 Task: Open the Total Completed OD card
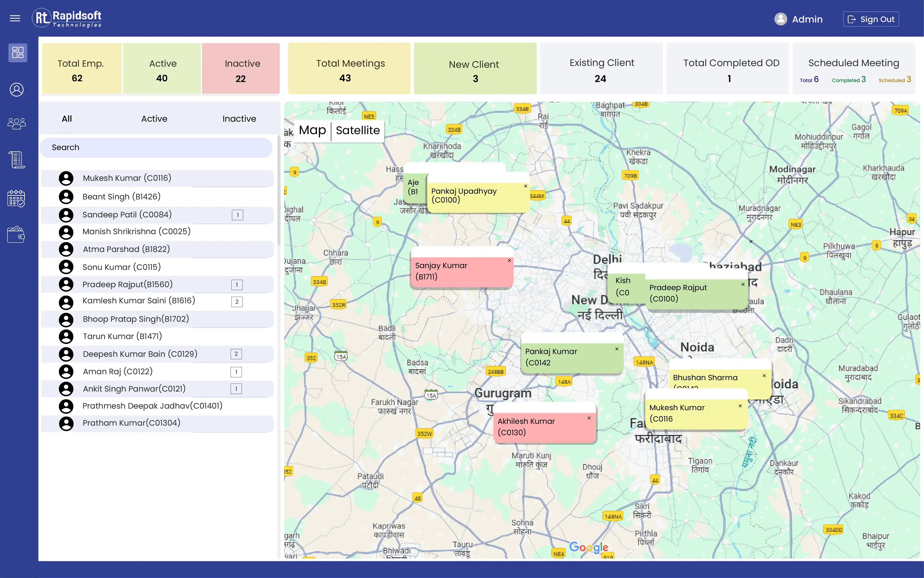[x=728, y=68]
